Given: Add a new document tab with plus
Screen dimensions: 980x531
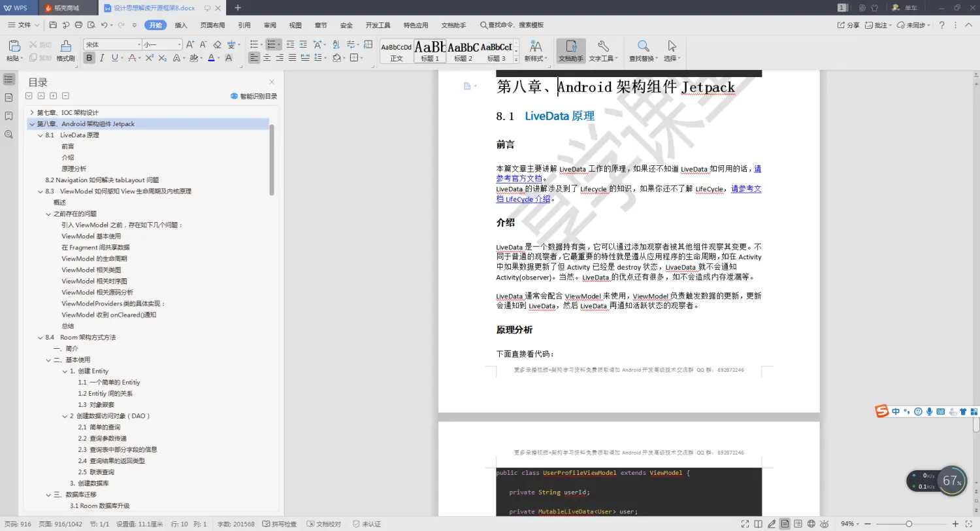Looking at the screenshot, I should click(238, 8).
